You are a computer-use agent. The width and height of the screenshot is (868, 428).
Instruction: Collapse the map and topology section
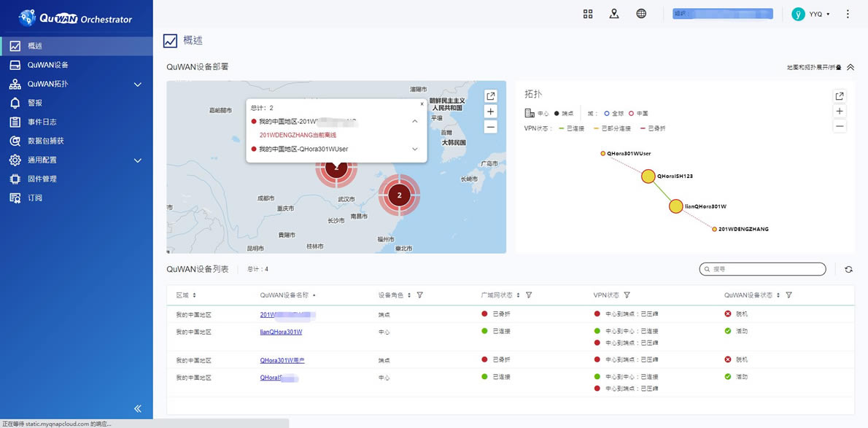(x=850, y=67)
